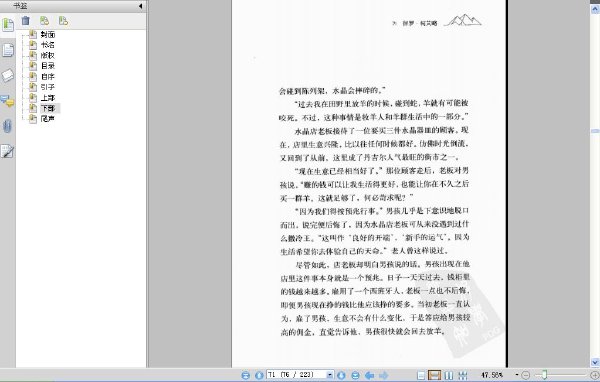Switch to single page layout
The width and height of the screenshot is (600, 382).
(421, 375)
